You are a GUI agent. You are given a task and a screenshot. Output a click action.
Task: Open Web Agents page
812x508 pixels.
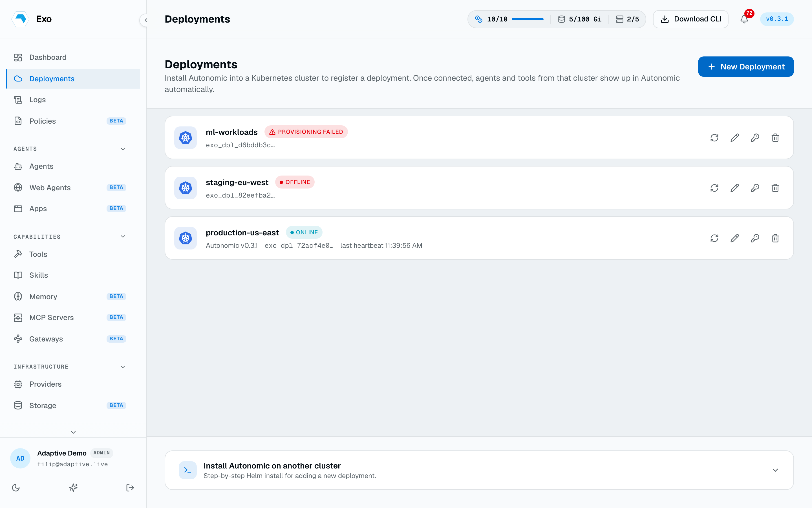[x=73, y=187]
